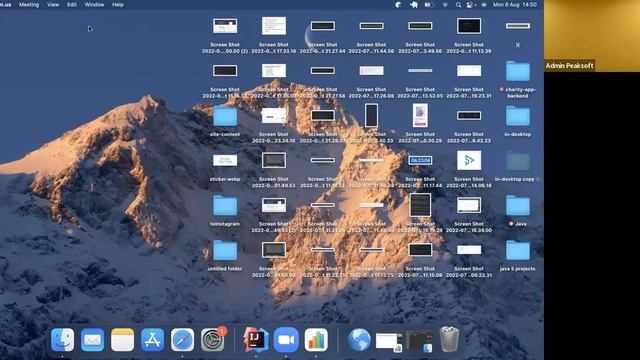Select screenshot ending 13.52.05
Viewport: 640px width, 360px height.
click(420, 71)
